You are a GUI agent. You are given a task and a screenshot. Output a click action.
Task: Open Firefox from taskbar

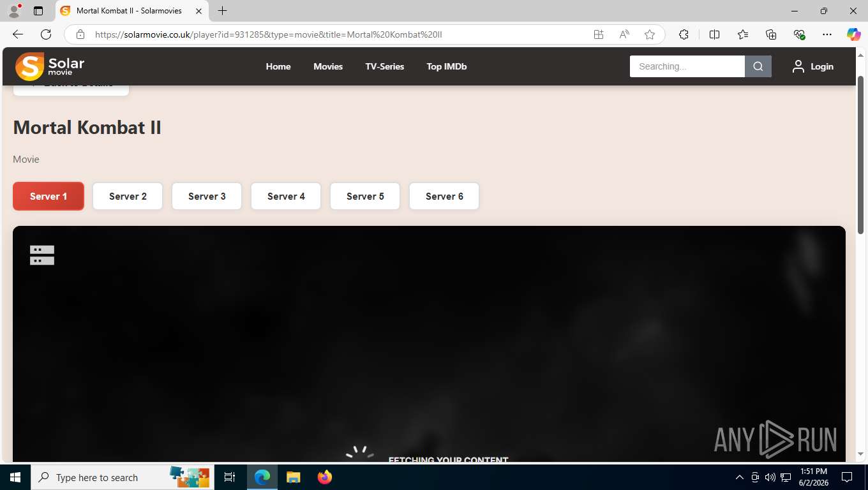pos(325,477)
